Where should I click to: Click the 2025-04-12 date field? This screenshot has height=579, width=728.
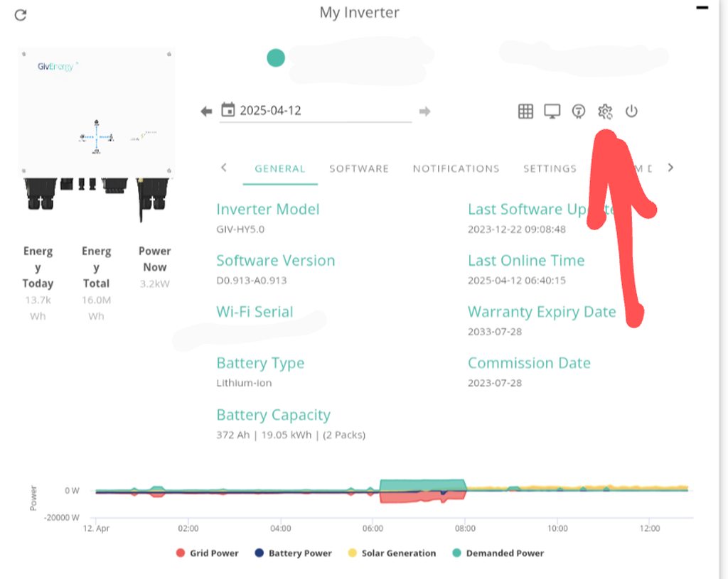[320, 111]
